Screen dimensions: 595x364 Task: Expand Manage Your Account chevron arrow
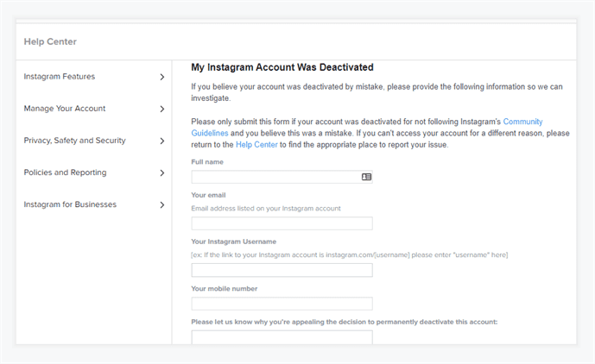point(162,109)
